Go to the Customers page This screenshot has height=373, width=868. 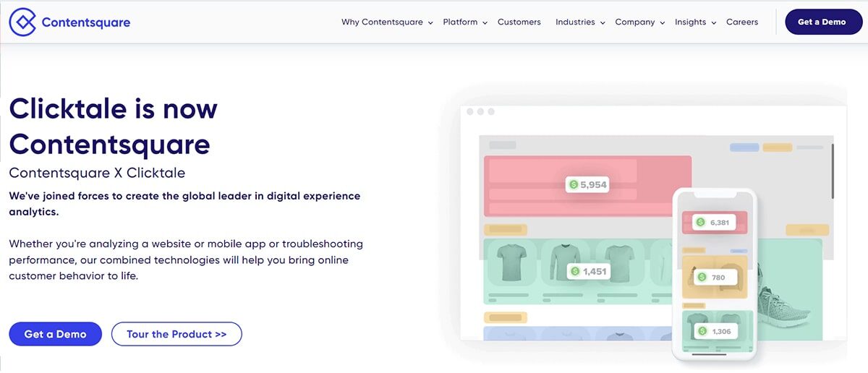[519, 22]
